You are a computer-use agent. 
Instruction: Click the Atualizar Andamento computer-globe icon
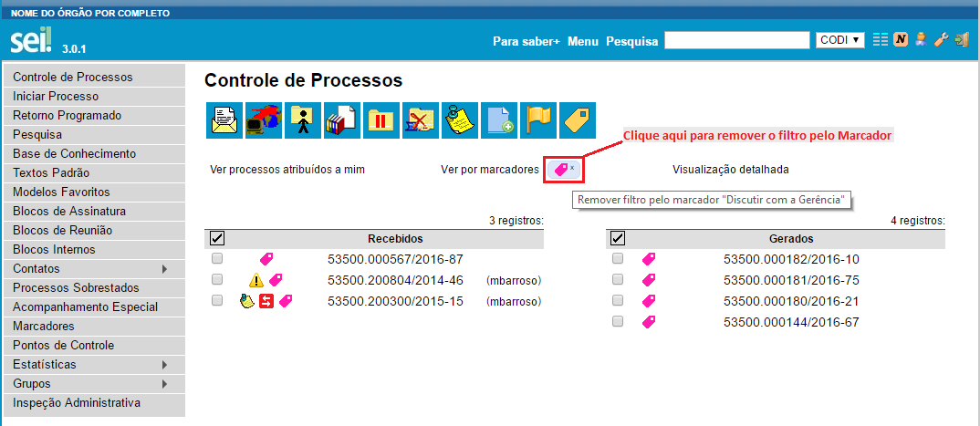coord(263,119)
